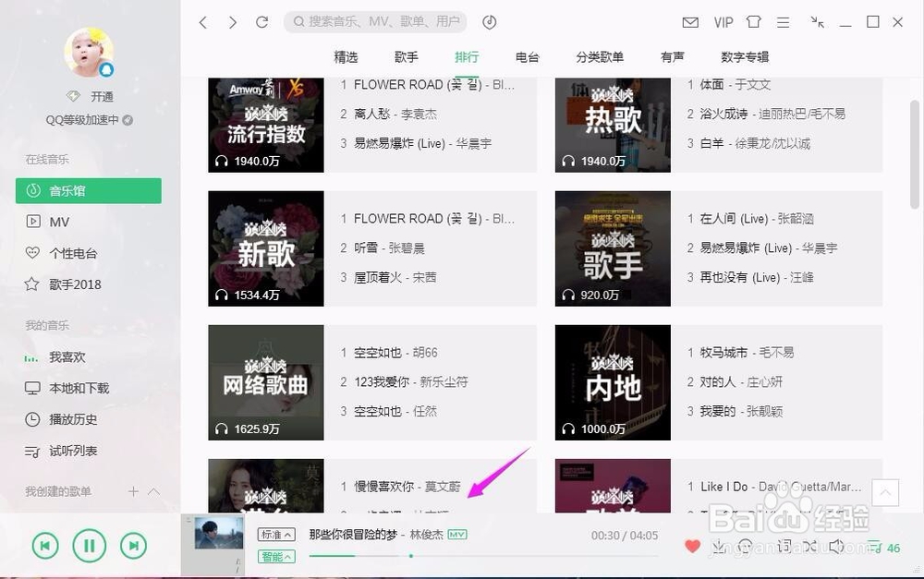Pause the current song
This screenshot has height=579, width=924.
click(x=89, y=546)
